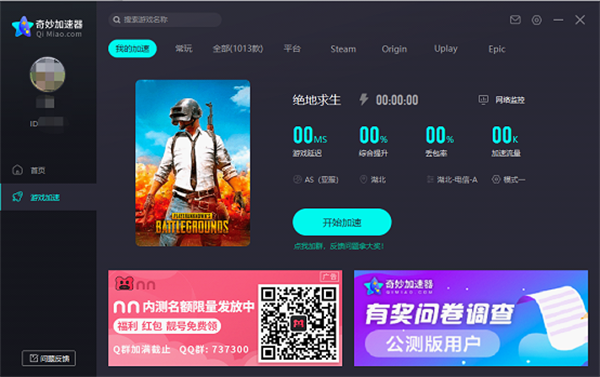Click the search magnifier icon

point(117,20)
